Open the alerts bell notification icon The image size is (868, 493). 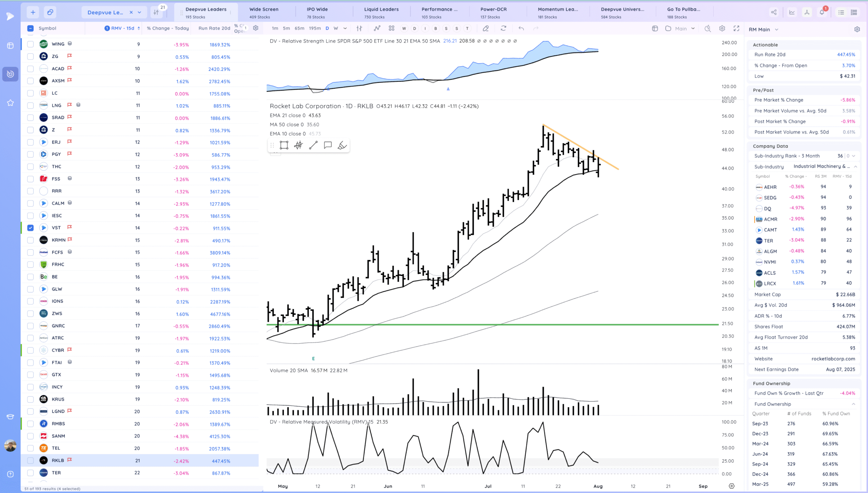[822, 13]
